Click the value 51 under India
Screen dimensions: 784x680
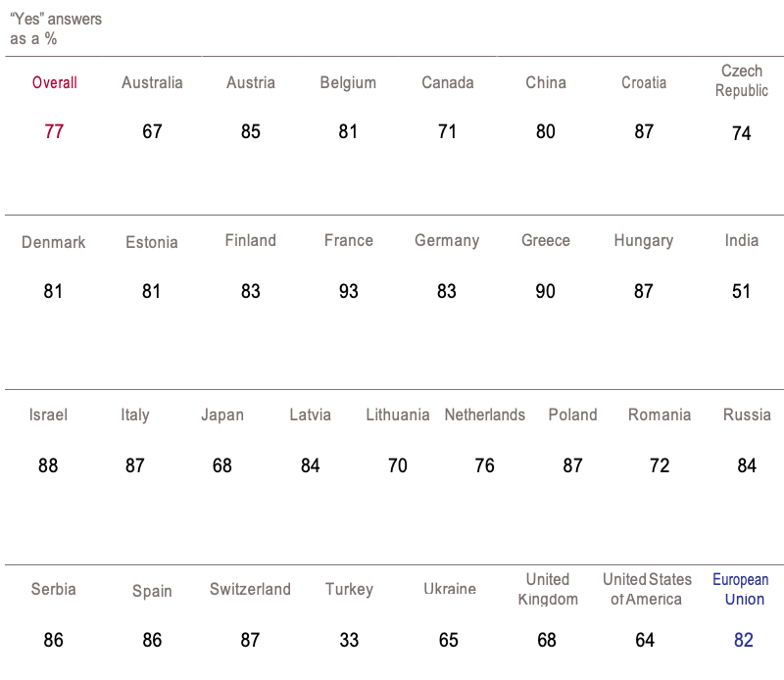741,291
